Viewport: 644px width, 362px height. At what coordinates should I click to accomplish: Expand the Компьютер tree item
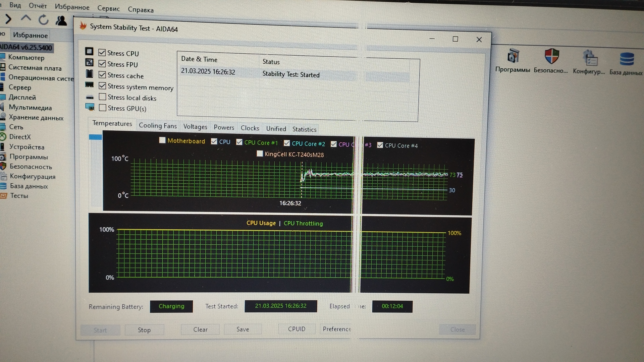[26, 58]
